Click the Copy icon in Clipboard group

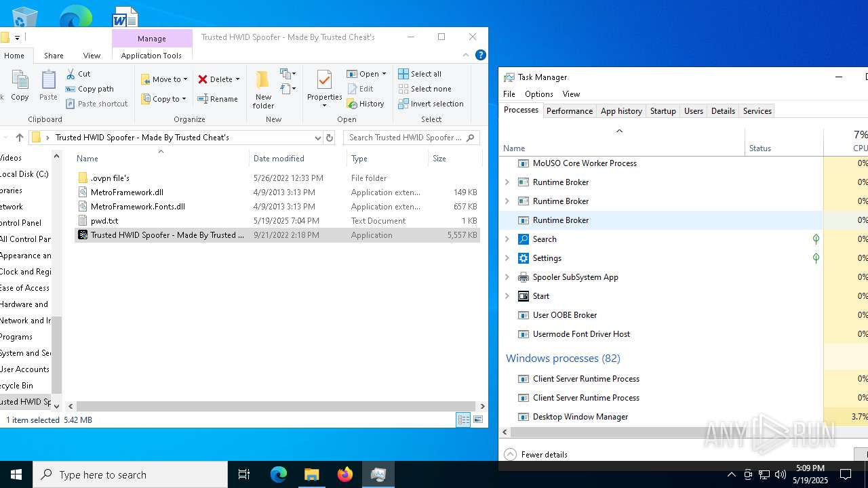point(20,86)
